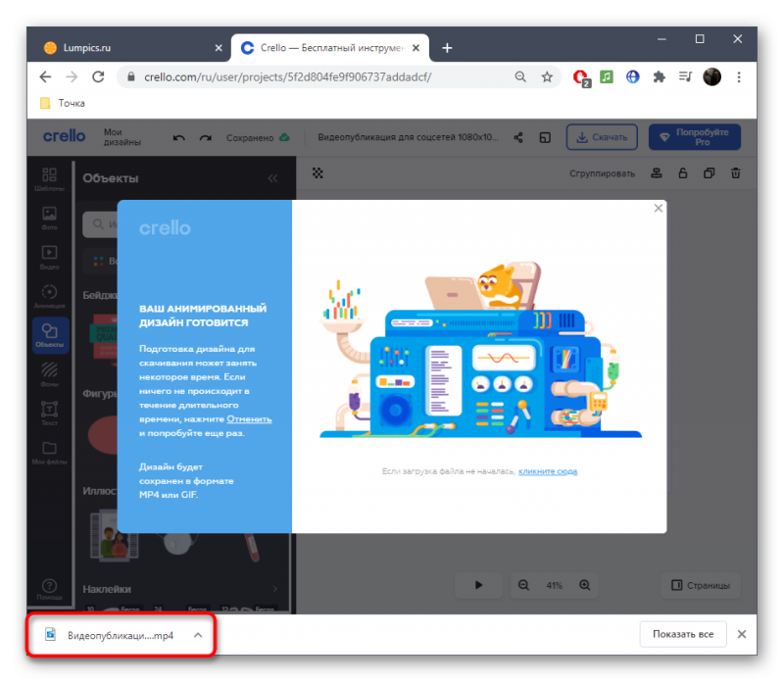784x682 pixels.
Task: Open the Мои файлы sidebar panel
Action: click(49, 452)
